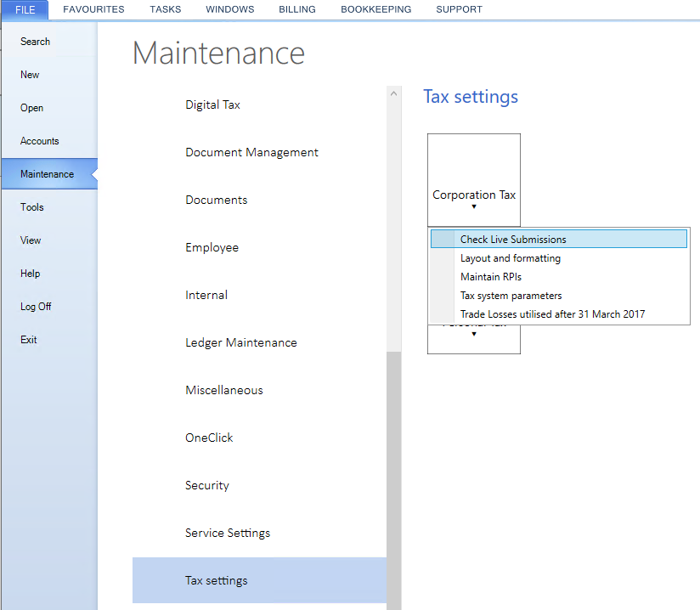Open the WINDOWS menu
Screen dimensions: 700x610
click(230, 9)
